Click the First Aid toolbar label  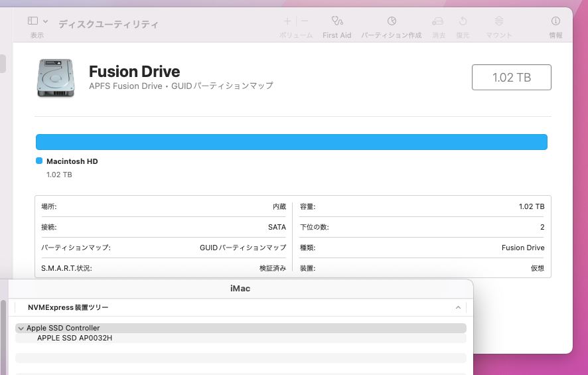(336, 35)
